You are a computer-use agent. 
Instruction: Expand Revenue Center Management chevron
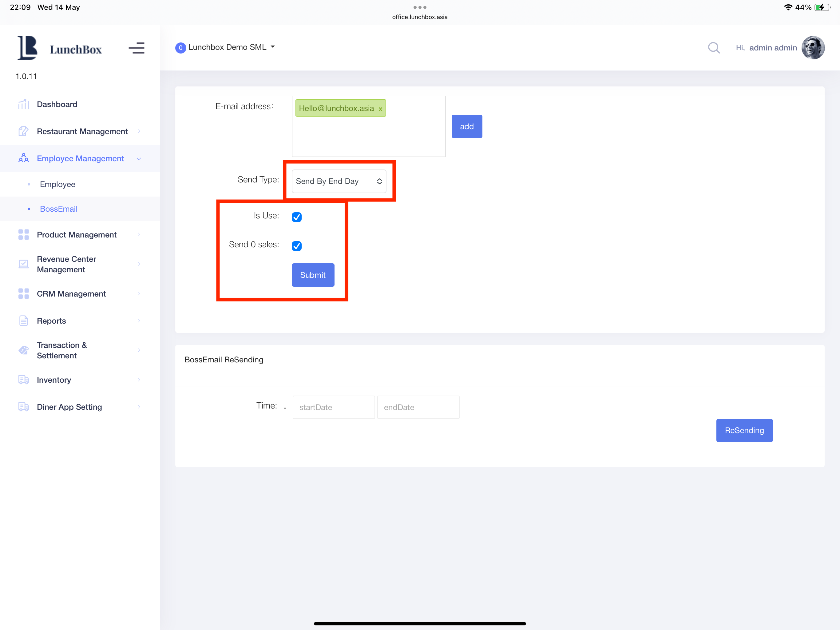(x=139, y=264)
